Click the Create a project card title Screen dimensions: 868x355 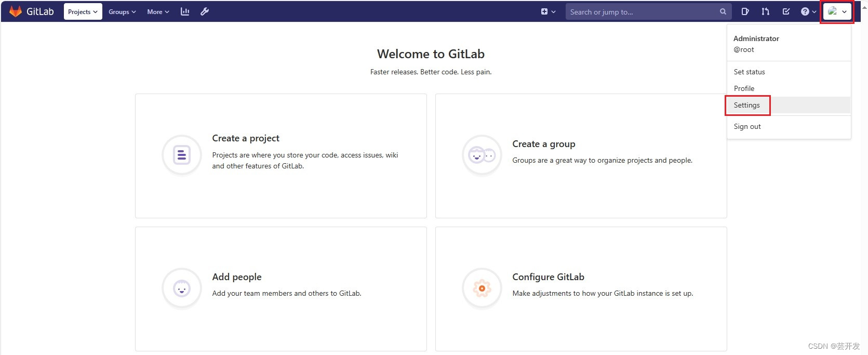point(246,138)
